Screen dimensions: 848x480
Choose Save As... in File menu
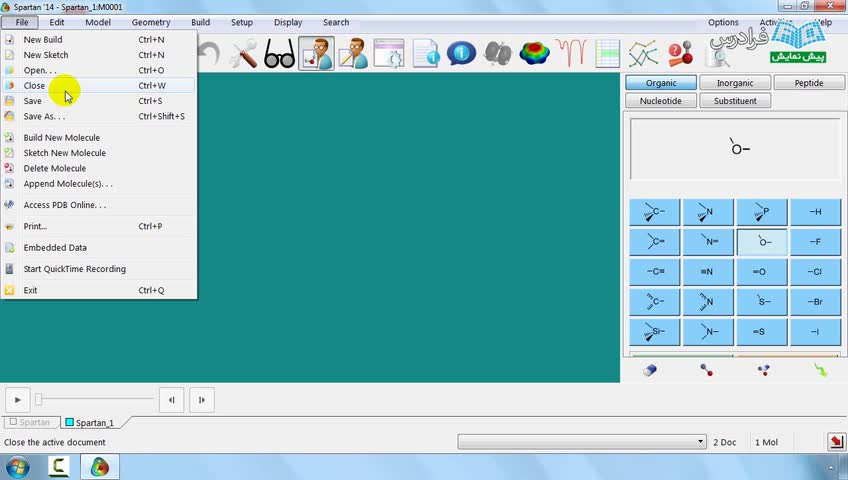[98, 116]
